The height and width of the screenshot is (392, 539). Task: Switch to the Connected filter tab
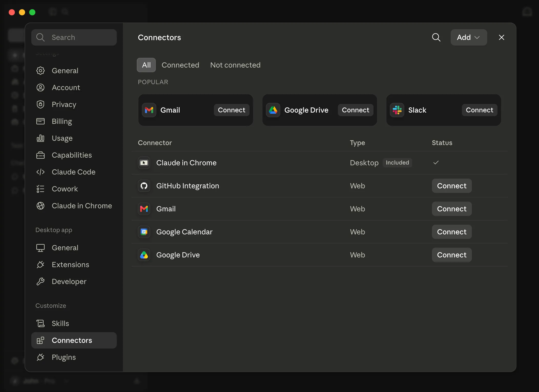point(180,65)
